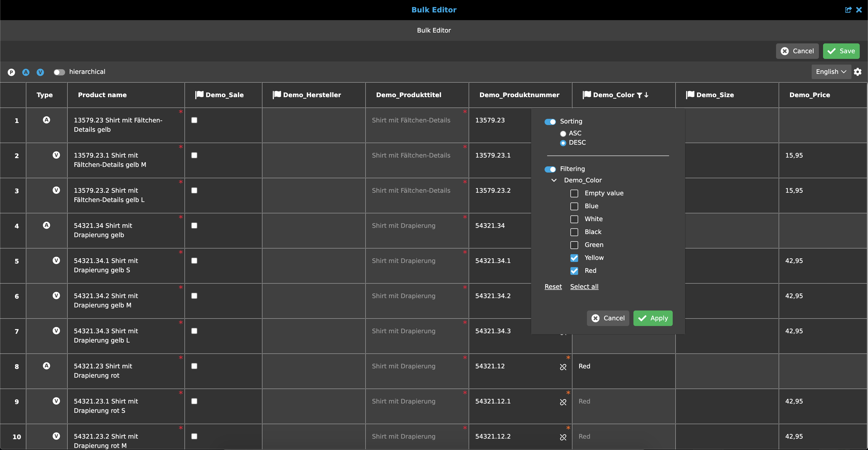Screen dimensions: 868x450
Task: Check the Blue color filter checkbox
Action: (x=574, y=206)
